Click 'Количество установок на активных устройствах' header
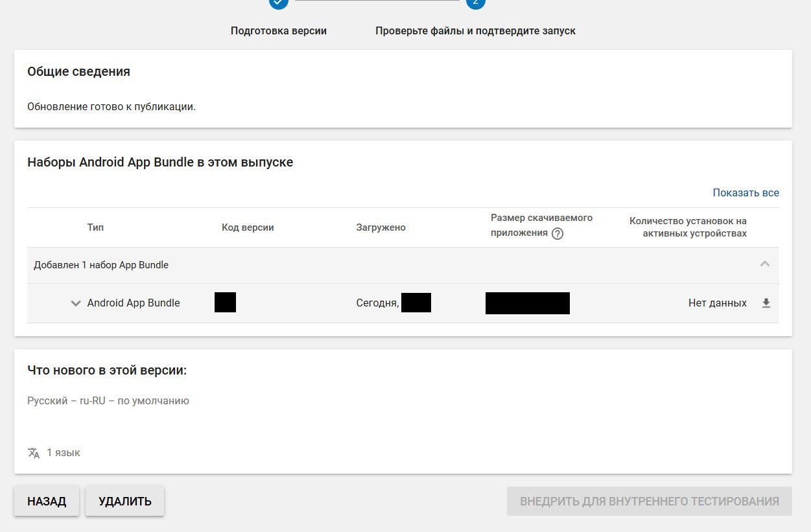The height and width of the screenshot is (532, 811). (x=688, y=227)
